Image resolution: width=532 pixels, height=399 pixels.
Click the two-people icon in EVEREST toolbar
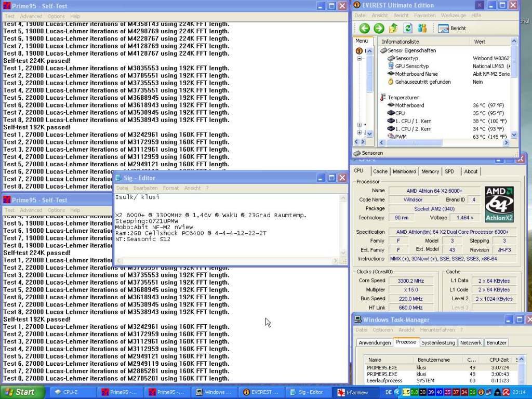click(422, 29)
